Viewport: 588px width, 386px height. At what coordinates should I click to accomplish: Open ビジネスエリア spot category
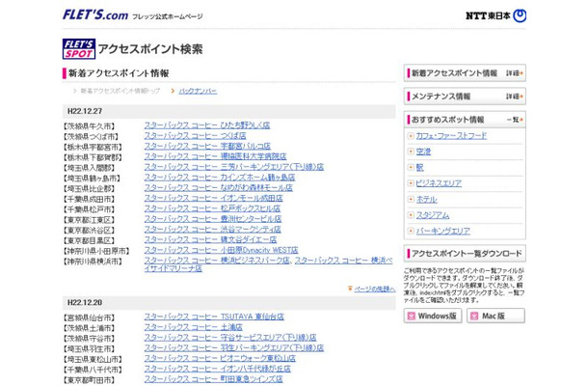pos(439,183)
